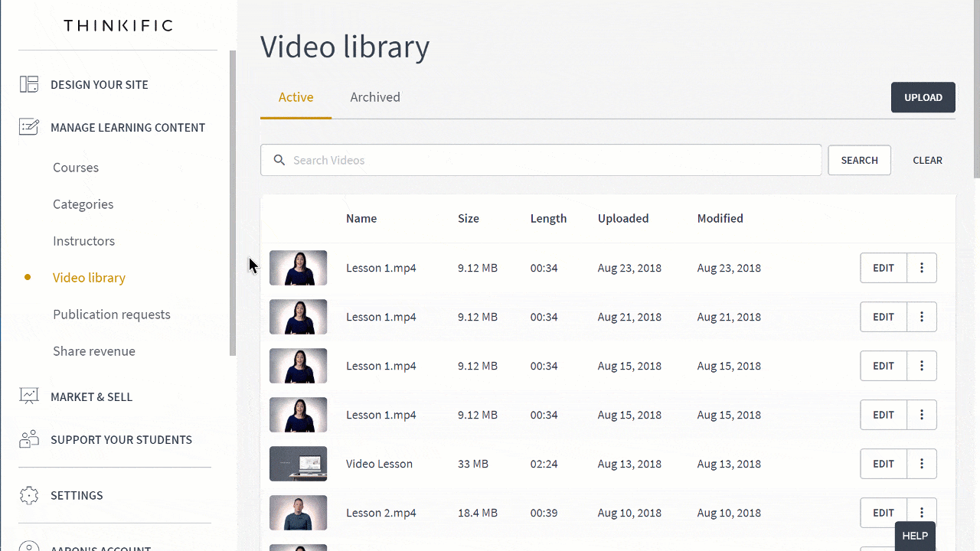Image resolution: width=980 pixels, height=551 pixels.
Task: Click thumbnail of the first Aug 15 Lesson 1.mp4 row
Action: click(298, 366)
